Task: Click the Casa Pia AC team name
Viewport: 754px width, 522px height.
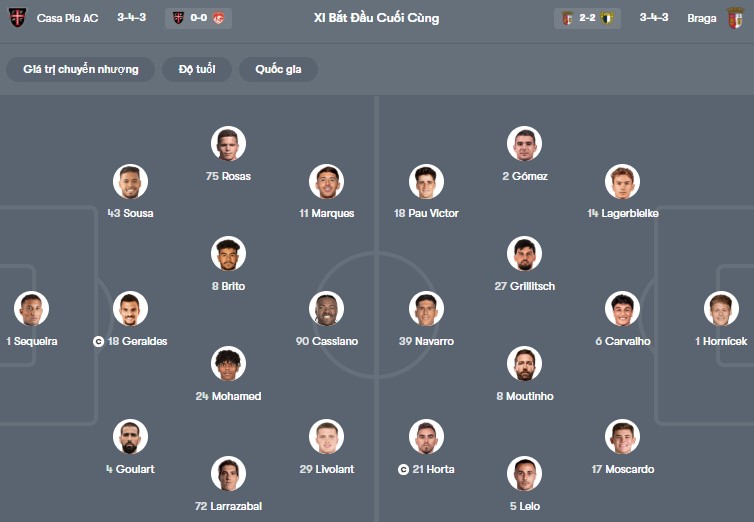Action: click(67, 18)
